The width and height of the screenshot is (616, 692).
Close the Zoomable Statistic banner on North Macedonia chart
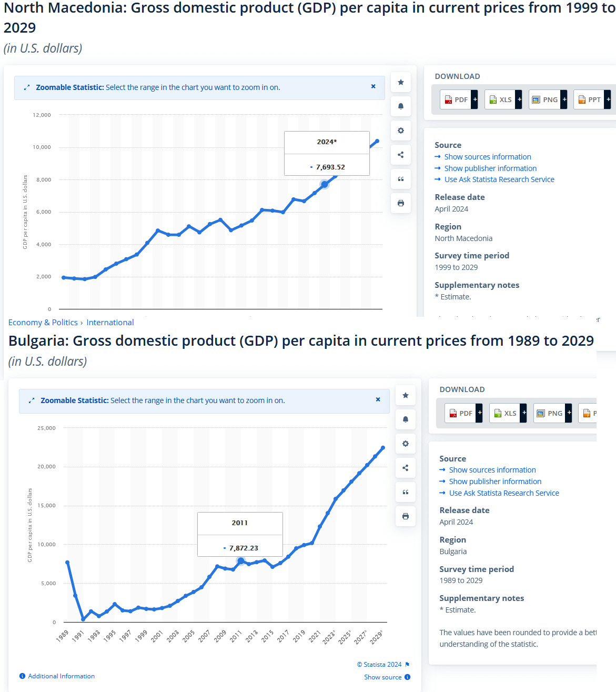click(373, 87)
